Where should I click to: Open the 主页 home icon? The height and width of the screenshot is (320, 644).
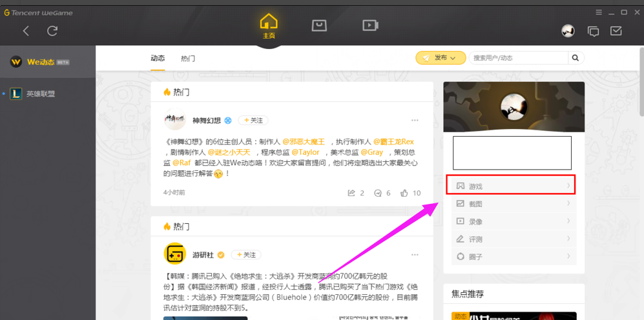pos(269,26)
